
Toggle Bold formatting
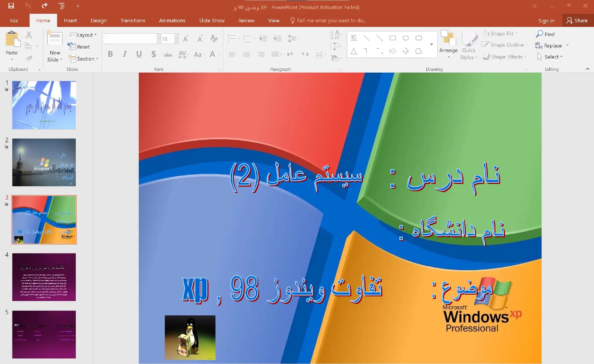[x=110, y=54]
